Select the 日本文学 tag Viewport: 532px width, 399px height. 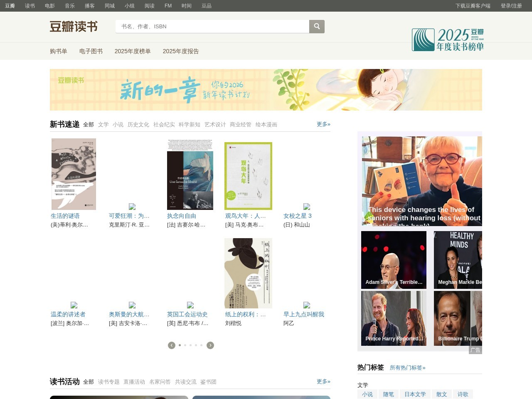pos(415,394)
